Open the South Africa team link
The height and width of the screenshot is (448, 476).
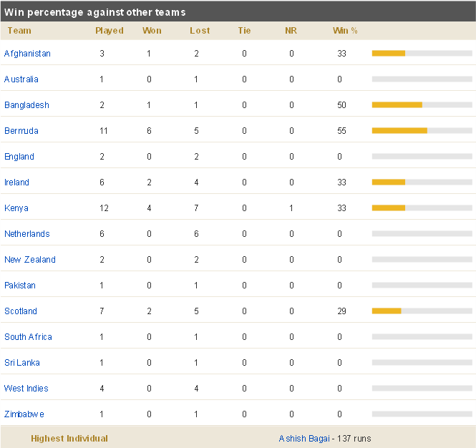[28, 337]
